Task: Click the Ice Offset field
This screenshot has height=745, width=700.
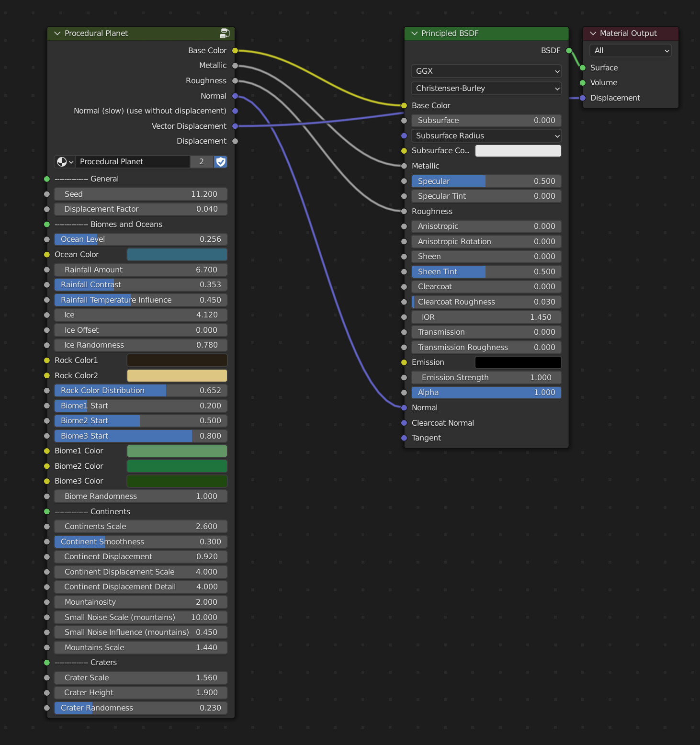Action: tap(141, 330)
